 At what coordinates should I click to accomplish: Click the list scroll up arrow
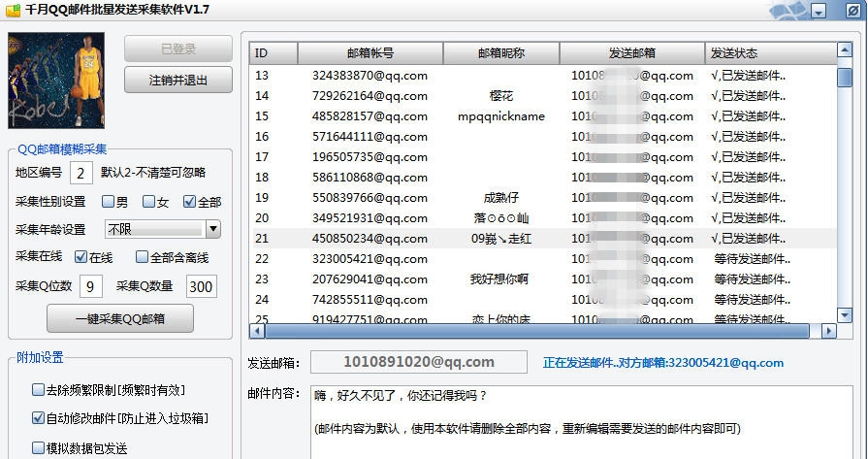(x=844, y=49)
